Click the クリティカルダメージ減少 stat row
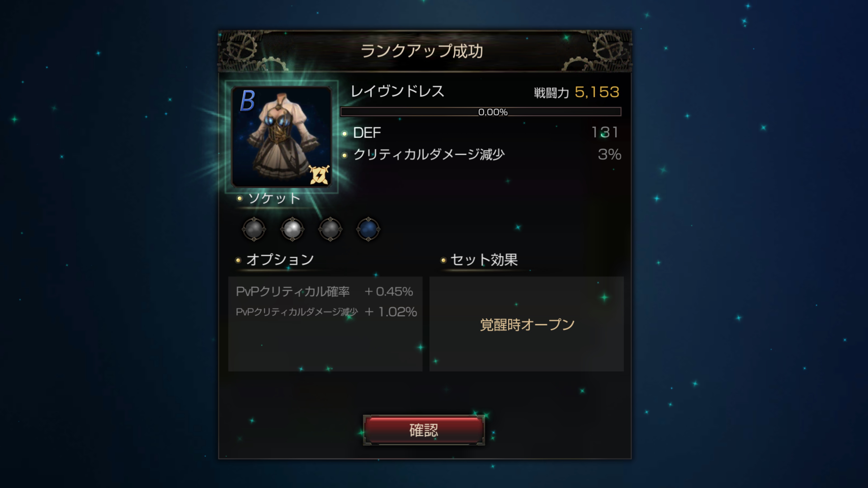868x488 pixels. click(x=481, y=155)
